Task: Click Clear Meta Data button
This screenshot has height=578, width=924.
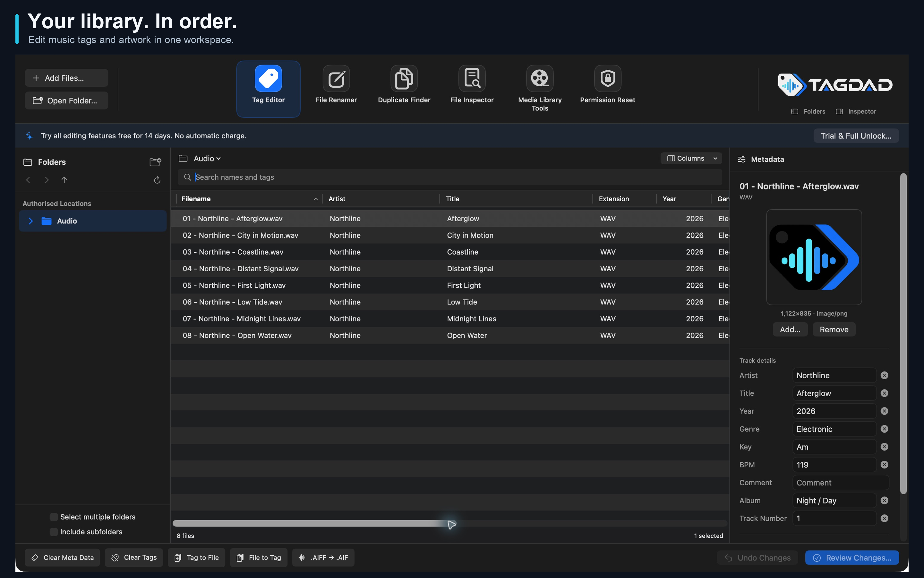Action: [62, 558]
